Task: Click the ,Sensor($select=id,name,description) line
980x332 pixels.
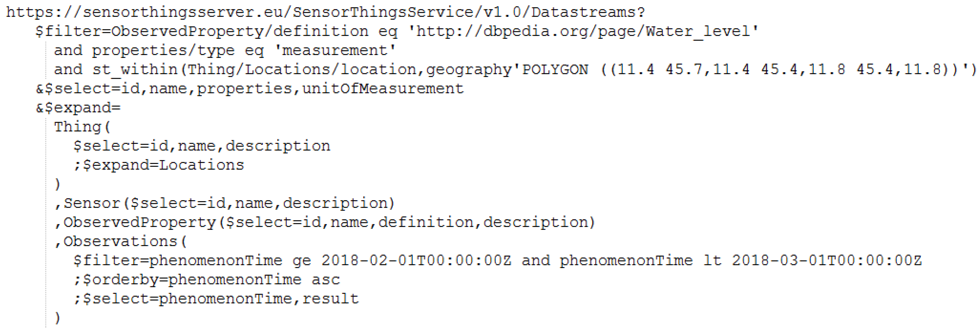Action: [225, 203]
